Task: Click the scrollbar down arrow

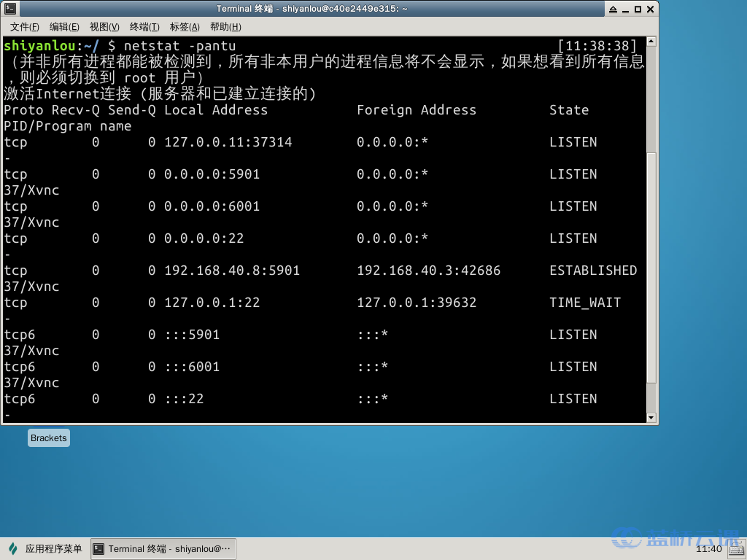Action: click(x=651, y=418)
